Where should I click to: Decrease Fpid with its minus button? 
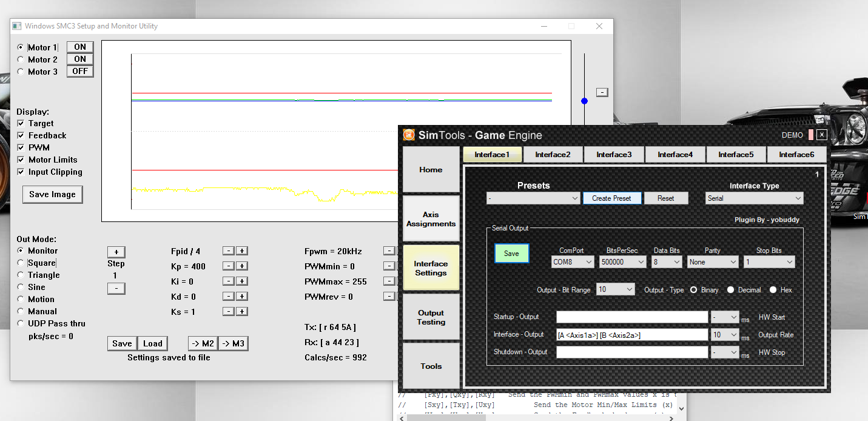point(228,251)
